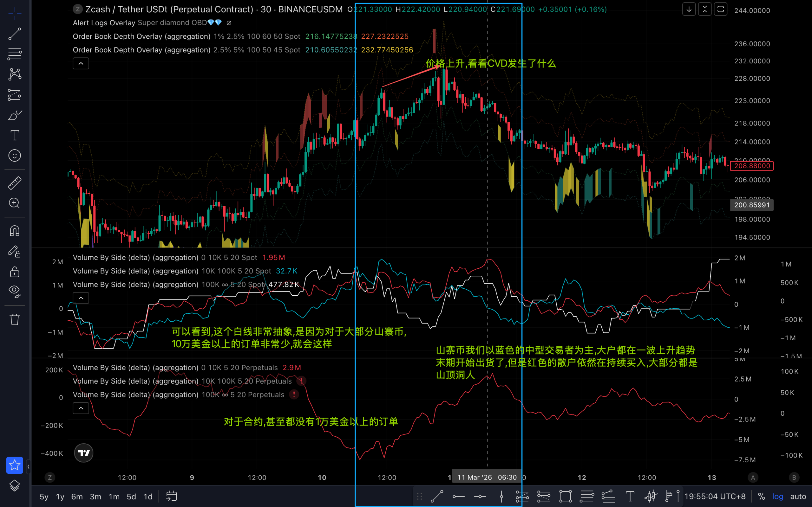Switch to the 3m time range
Image resolution: width=812 pixels, height=507 pixels.
coord(95,497)
